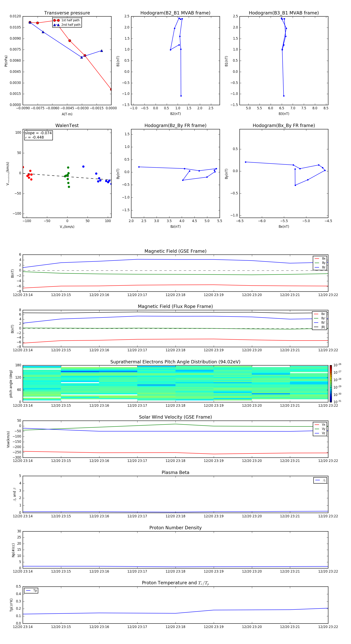Select the "slope = -0.074" annotation

click(x=38, y=133)
